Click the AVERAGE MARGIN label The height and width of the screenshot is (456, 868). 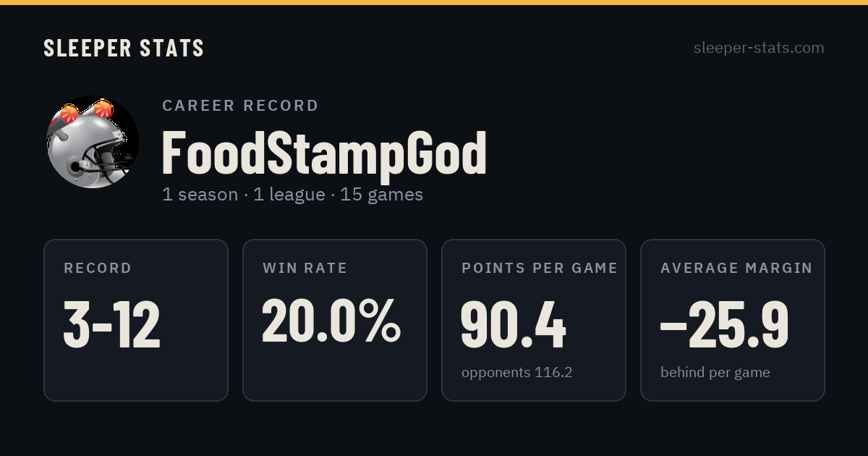(736, 269)
